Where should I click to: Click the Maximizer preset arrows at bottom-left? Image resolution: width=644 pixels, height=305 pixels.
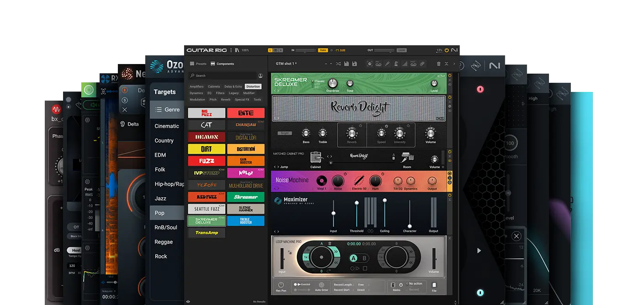tap(276, 231)
